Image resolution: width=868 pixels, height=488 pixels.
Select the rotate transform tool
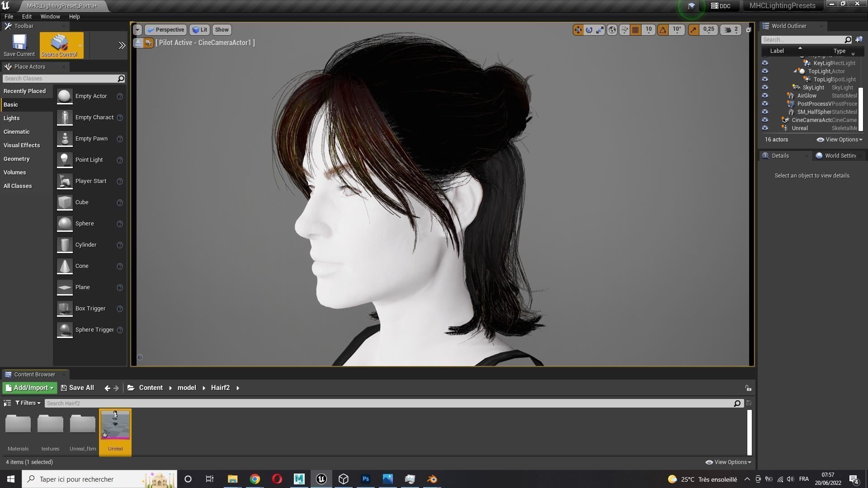pos(589,30)
